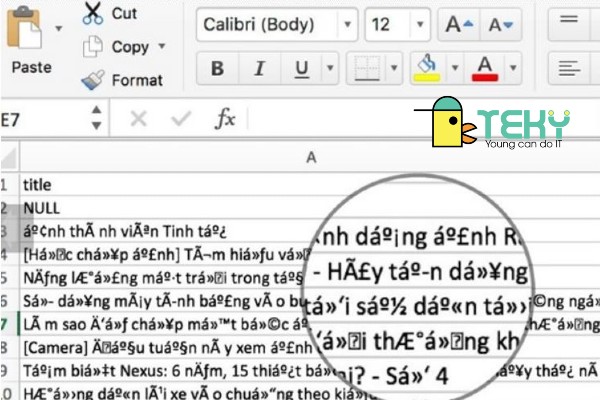
Task: Select row header 6
Action: click(x=9, y=301)
